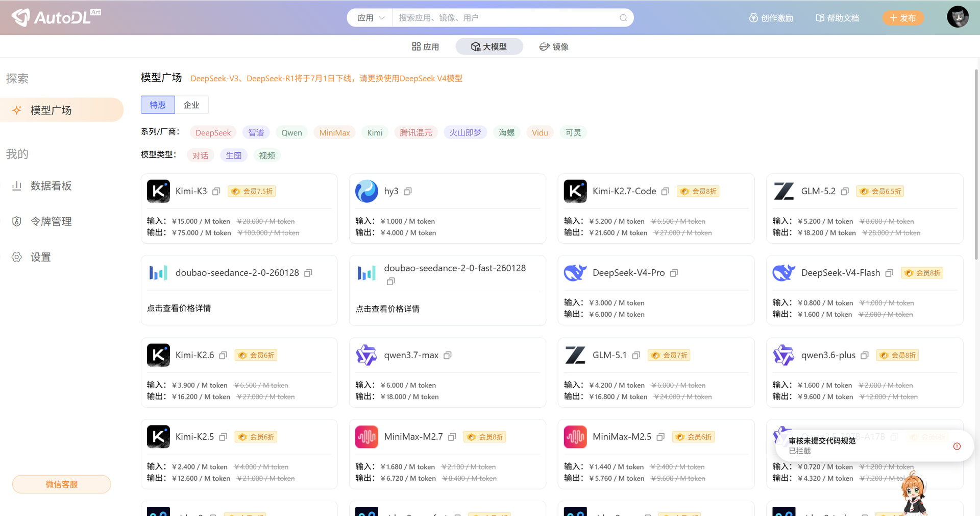This screenshot has height=516, width=980.
Task: Filter models by 智谱 vendor
Action: point(256,133)
